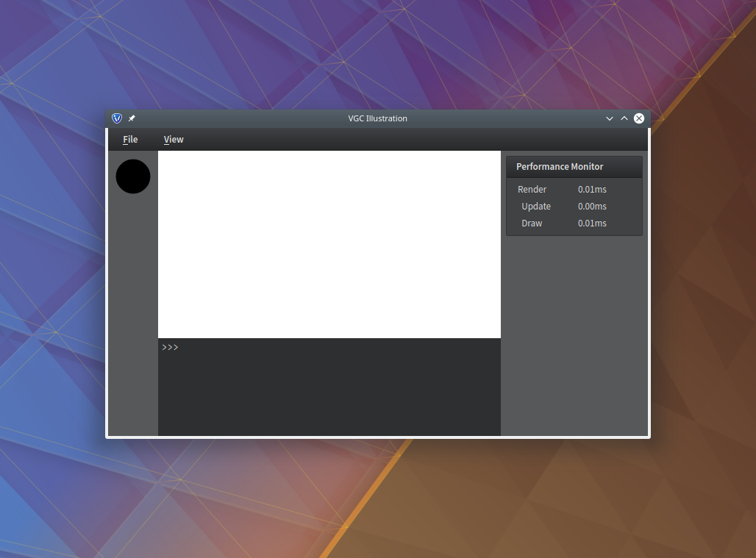This screenshot has width=756, height=558.
Task: Minimize the VGC Illustration window
Action: [610, 118]
